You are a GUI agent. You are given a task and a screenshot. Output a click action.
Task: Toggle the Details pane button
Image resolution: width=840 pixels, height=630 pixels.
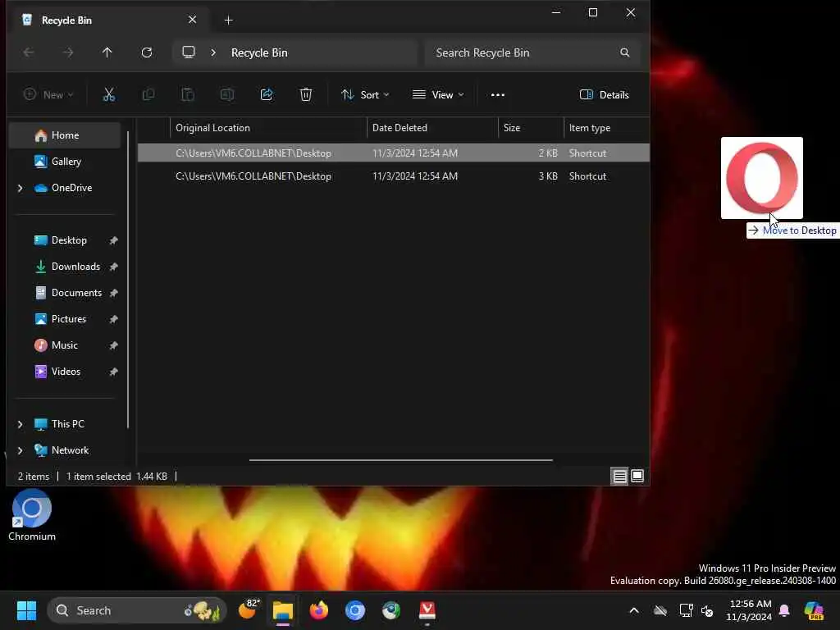pyautogui.click(x=604, y=95)
